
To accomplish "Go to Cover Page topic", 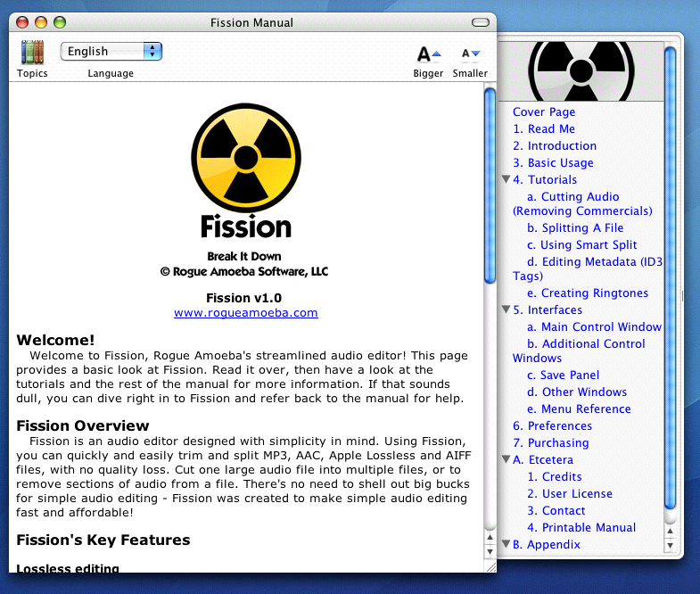I will tap(543, 111).
